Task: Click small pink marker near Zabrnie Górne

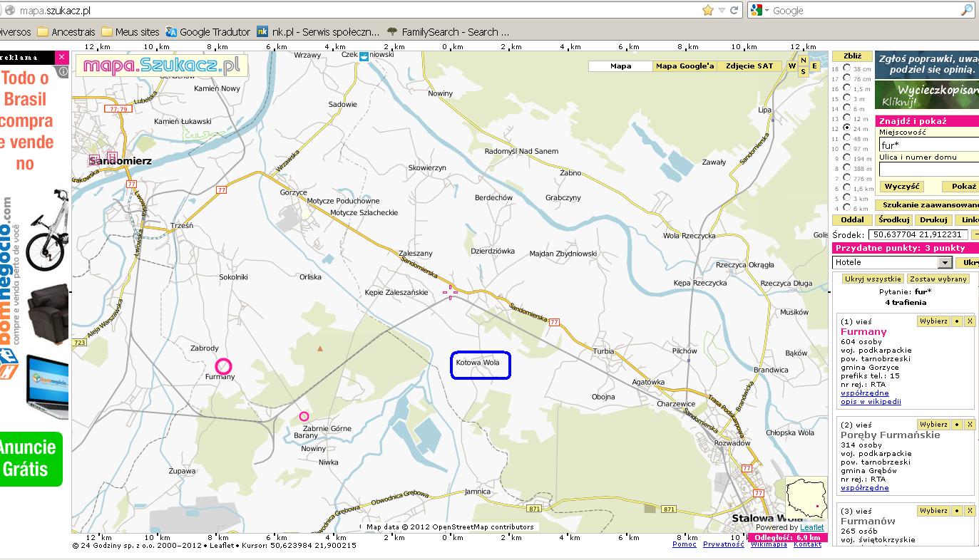Action: click(x=304, y=416)
